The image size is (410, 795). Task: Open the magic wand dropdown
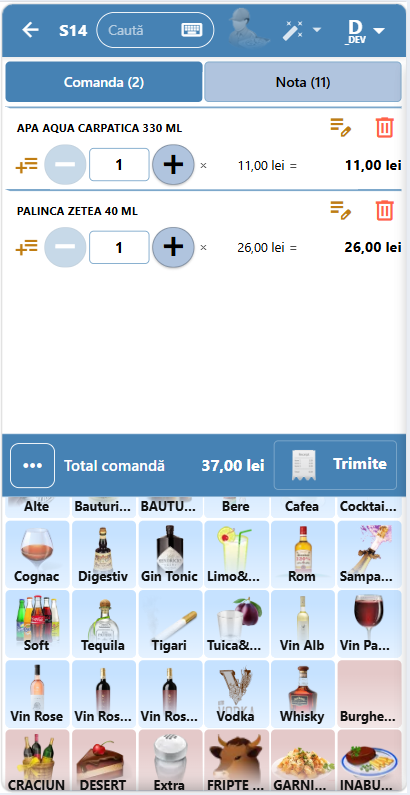(302, 30)
